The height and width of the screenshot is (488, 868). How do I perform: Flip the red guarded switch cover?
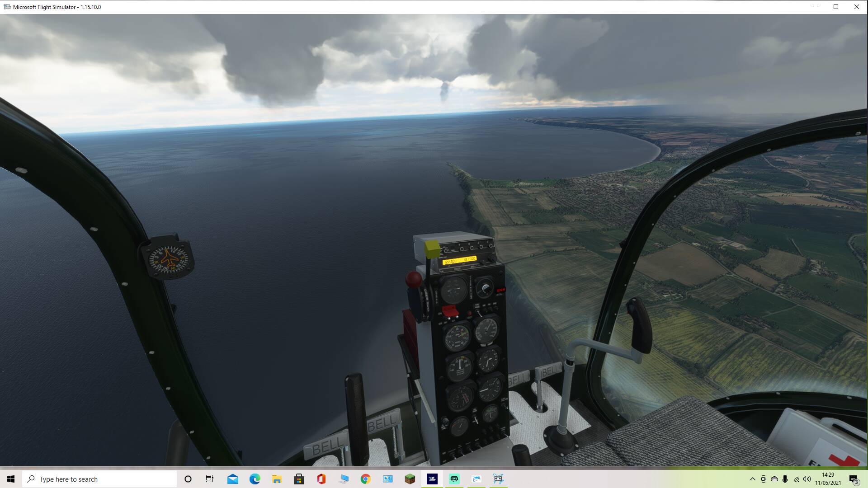[449, 311]
